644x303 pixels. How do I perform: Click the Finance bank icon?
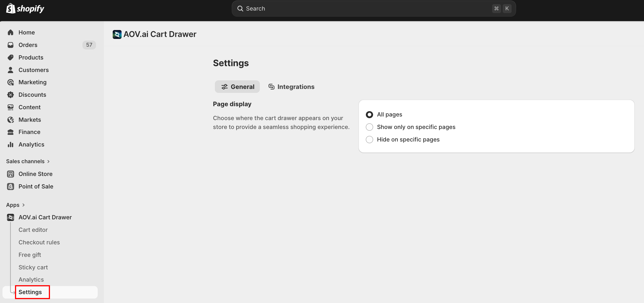tap(11, 132)
